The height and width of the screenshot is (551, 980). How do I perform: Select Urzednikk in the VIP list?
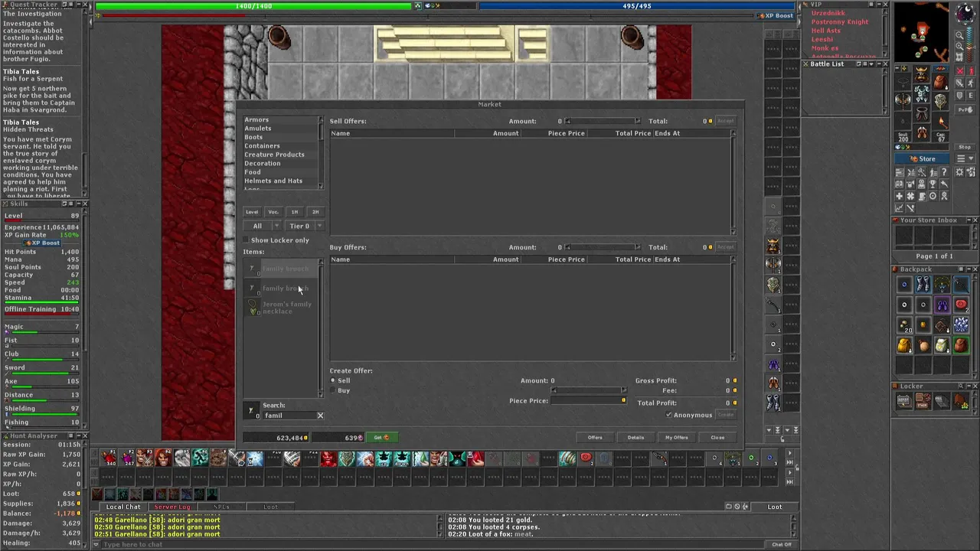point(828,13)
